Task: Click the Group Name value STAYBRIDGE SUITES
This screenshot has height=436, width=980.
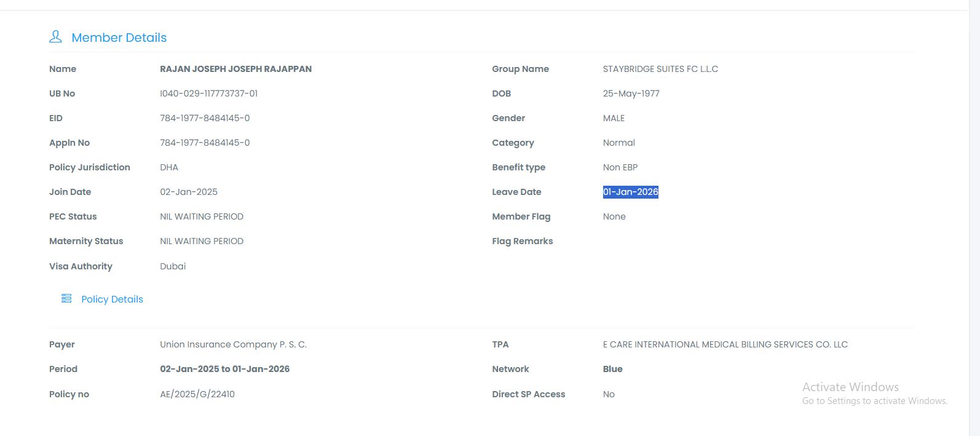Action: [x=660, y=69]
